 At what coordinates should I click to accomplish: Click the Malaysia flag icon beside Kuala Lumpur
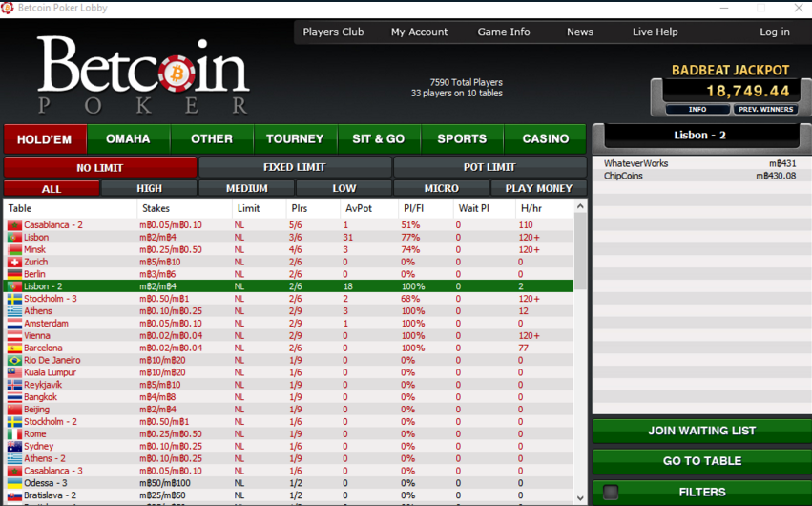14,373
